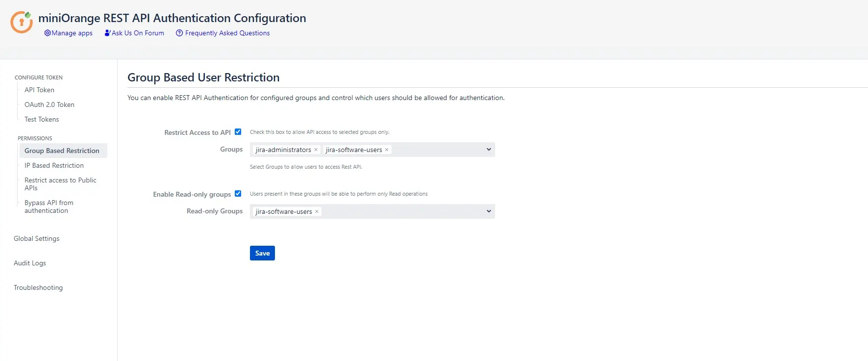Open the Groups dropdown arrow
The height and width of the screenshot is (361, 868).
point(489,150)
